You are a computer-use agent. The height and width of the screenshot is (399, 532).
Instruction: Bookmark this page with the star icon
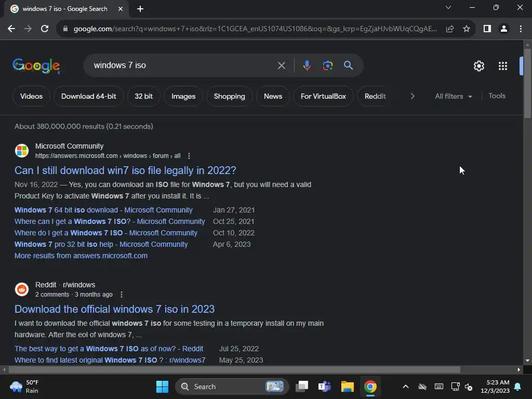point(467,29)
